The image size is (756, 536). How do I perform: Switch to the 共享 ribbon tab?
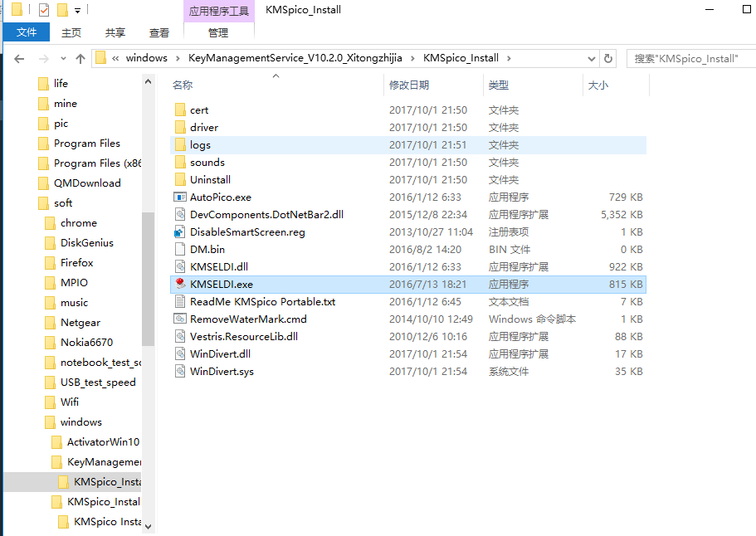(x=115, y=33)
